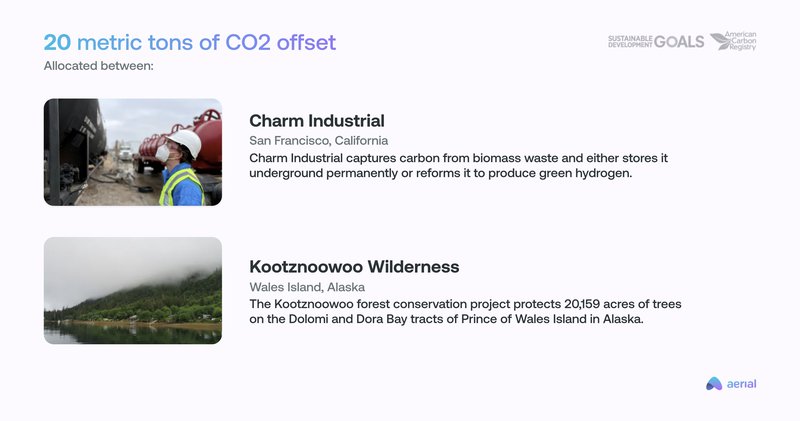Select the Charm Industrial heading
The width and height of the screenshot is (800, 421).
click(317, 121)
